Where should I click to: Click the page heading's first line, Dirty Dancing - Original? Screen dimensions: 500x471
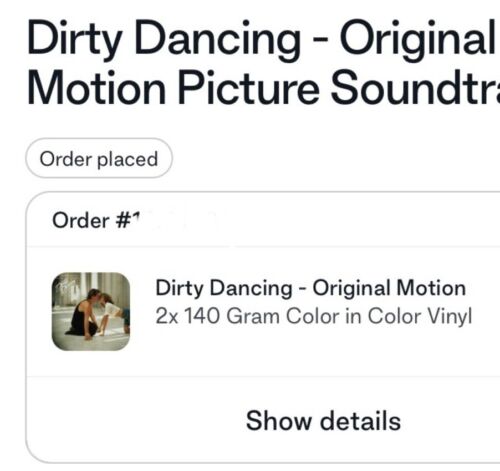point(261,40)
